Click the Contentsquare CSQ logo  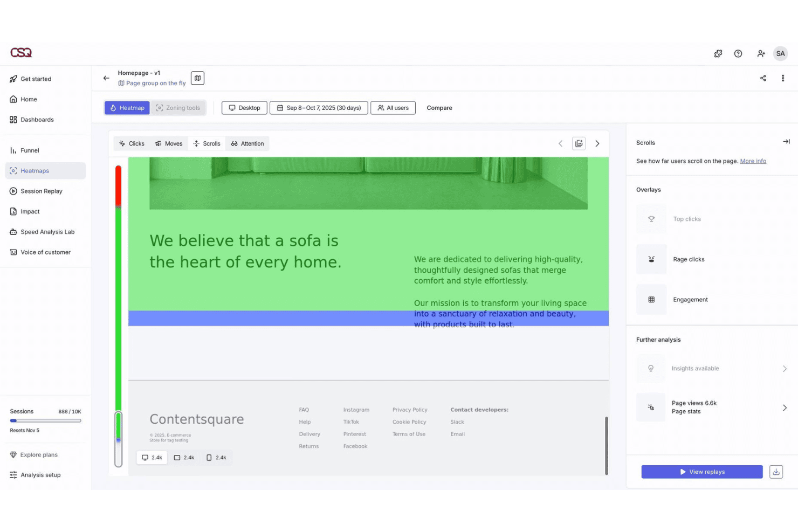click(x=21, y=52)
